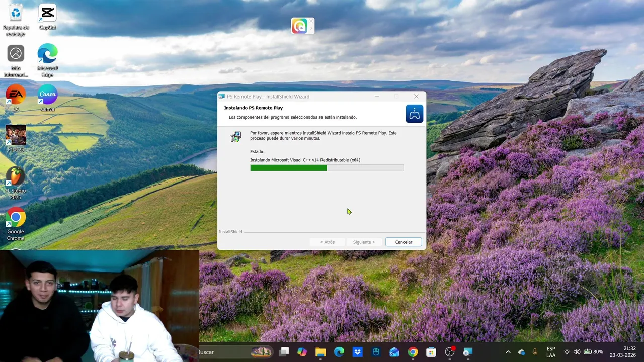Open the FL Studio 2025 shortcut

16,184
